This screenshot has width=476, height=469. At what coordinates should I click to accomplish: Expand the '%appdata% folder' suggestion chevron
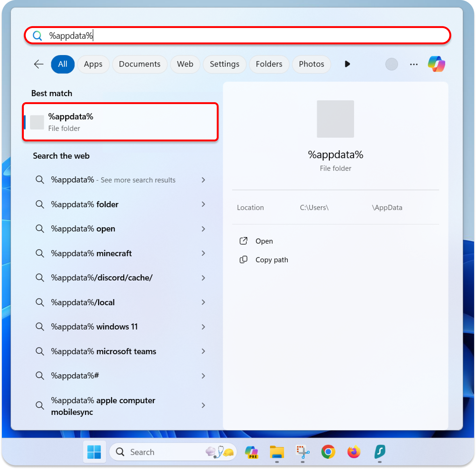point(203,204)
